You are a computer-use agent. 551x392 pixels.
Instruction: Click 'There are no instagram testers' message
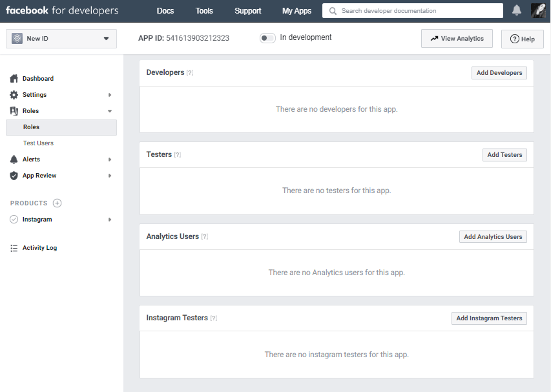[x=337, y=355]
